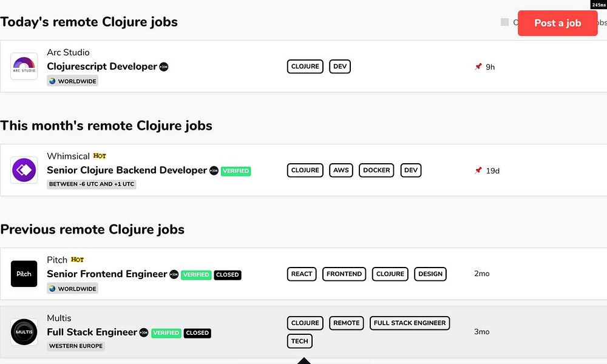Select the CLOJURE tag on Arc Studio row
The width and height of the screenshot is (607, 364).
(x=305, y=67)
